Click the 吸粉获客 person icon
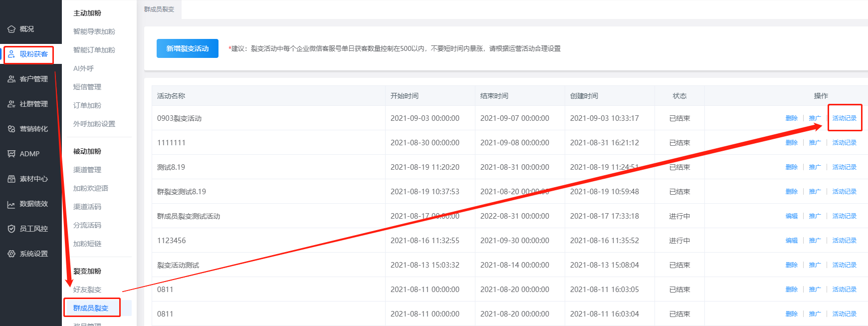This screenshot has height=326, width=868. pyautogui.click(x=11, y=54)
